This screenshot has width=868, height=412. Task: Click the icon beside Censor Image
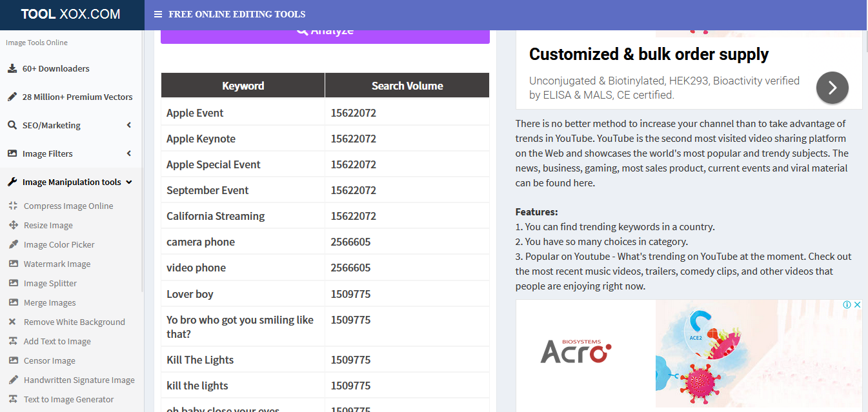tap(13, 360)
